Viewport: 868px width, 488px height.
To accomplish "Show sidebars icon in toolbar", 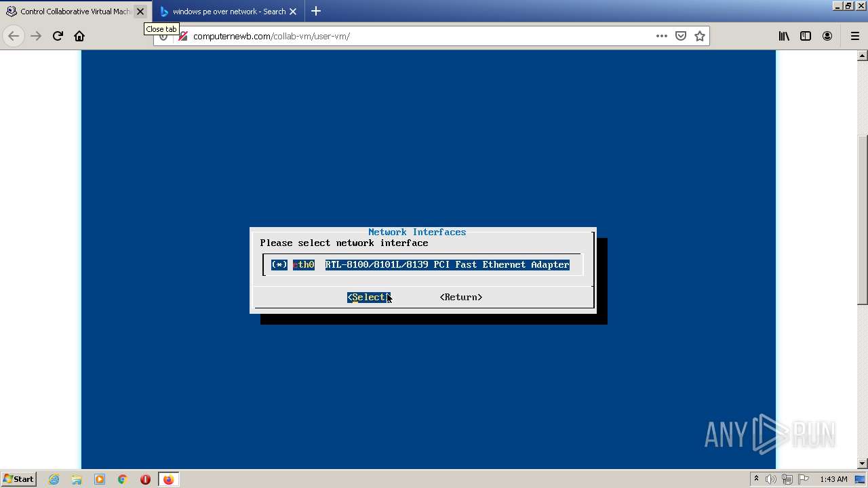I will tap(806, 36).
